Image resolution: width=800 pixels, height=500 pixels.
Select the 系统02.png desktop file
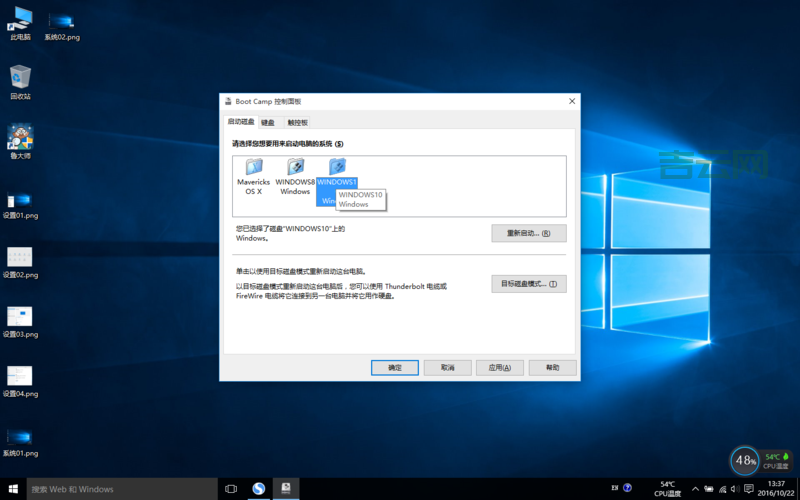tap(62, 27)
